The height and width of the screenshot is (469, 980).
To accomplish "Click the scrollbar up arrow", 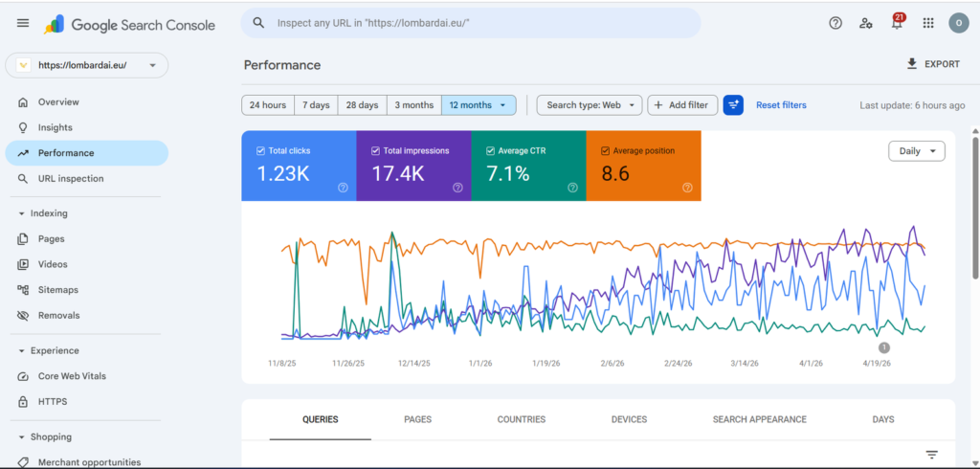I will coord(975,130).
